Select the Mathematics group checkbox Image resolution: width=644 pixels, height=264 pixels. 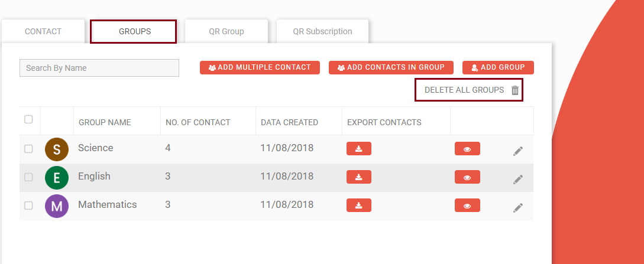tap(28, 206)
